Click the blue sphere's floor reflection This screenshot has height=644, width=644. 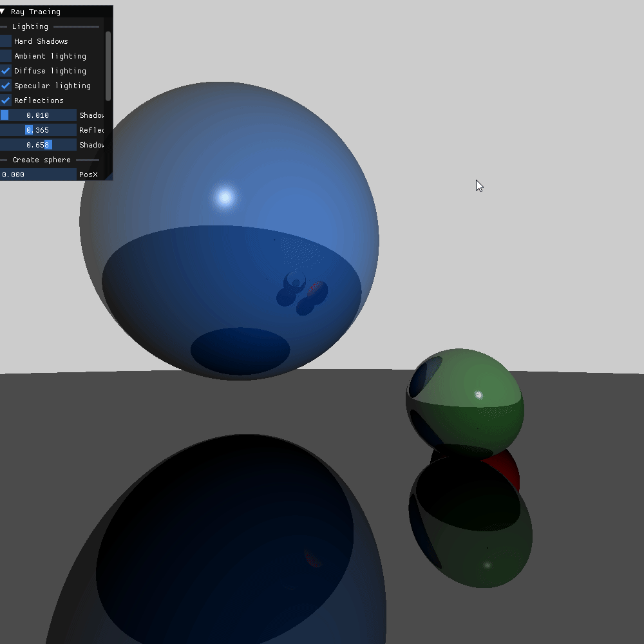tap(225, 547)
